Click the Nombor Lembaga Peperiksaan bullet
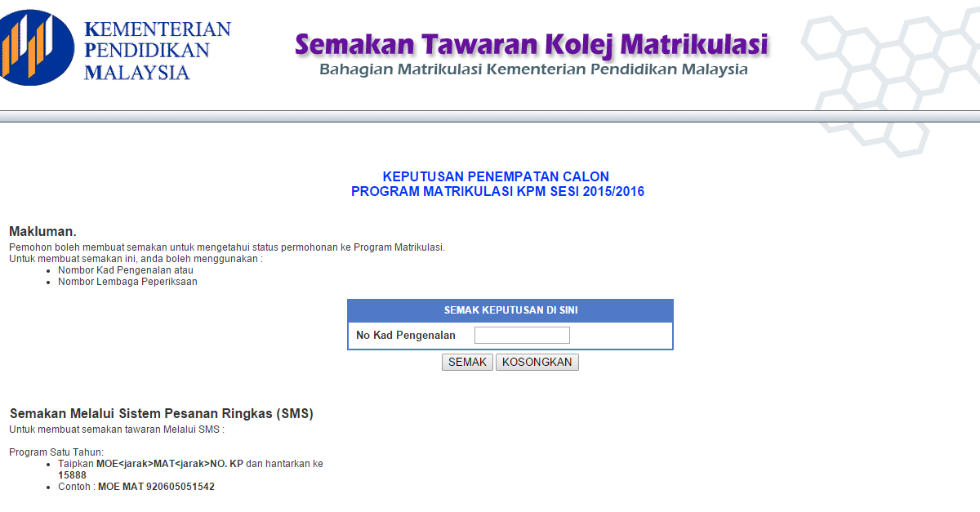980x512 pixels. point(127,282)
